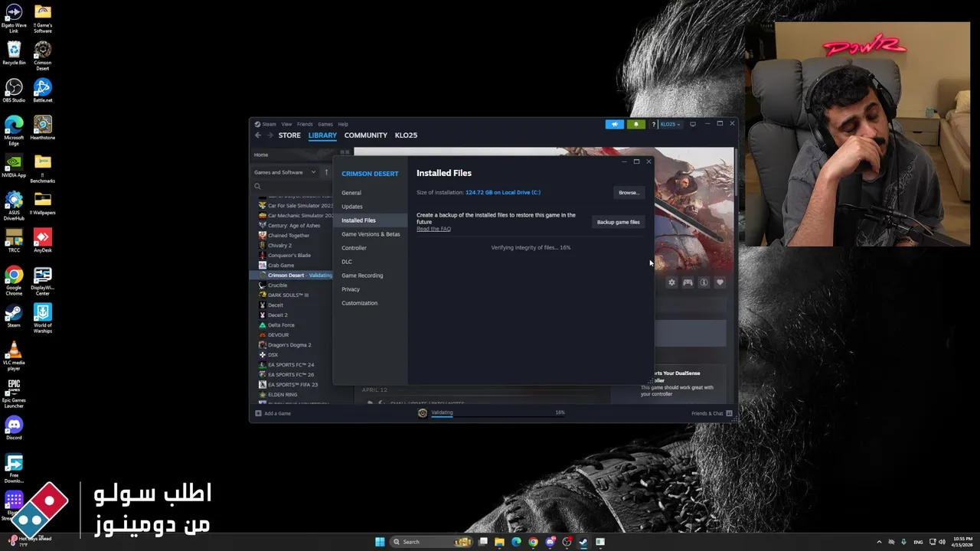
Task: Open the taskbar clock and date
Action: point(962,542)
